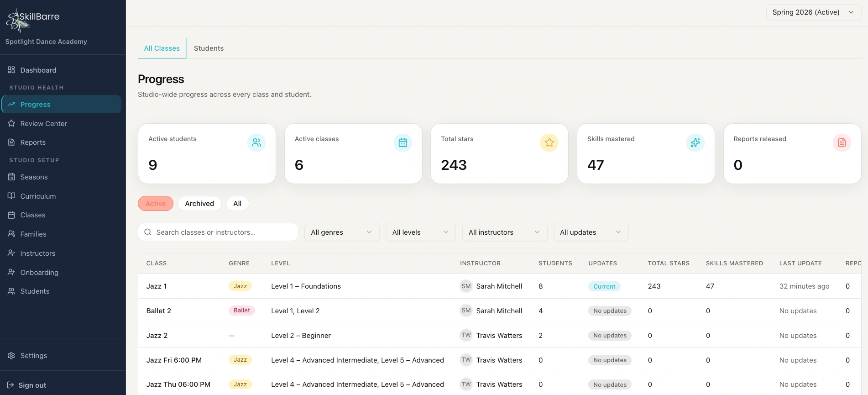The height and width of the screenshot is (395, 868).
Task: Open Settings in the sidebar
Action: pyautogui.click(x=61, y=355)
